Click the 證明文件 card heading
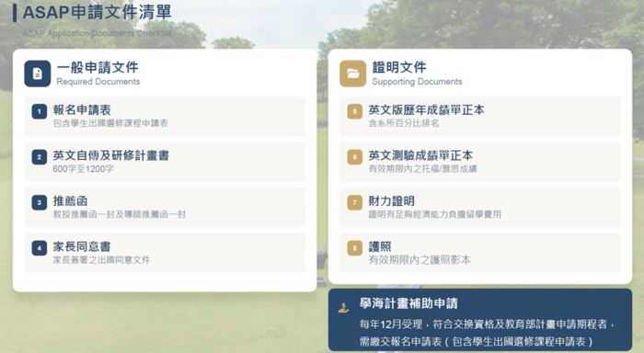The image size is (644, 353). pyautogui.click(x=399, y=67)
